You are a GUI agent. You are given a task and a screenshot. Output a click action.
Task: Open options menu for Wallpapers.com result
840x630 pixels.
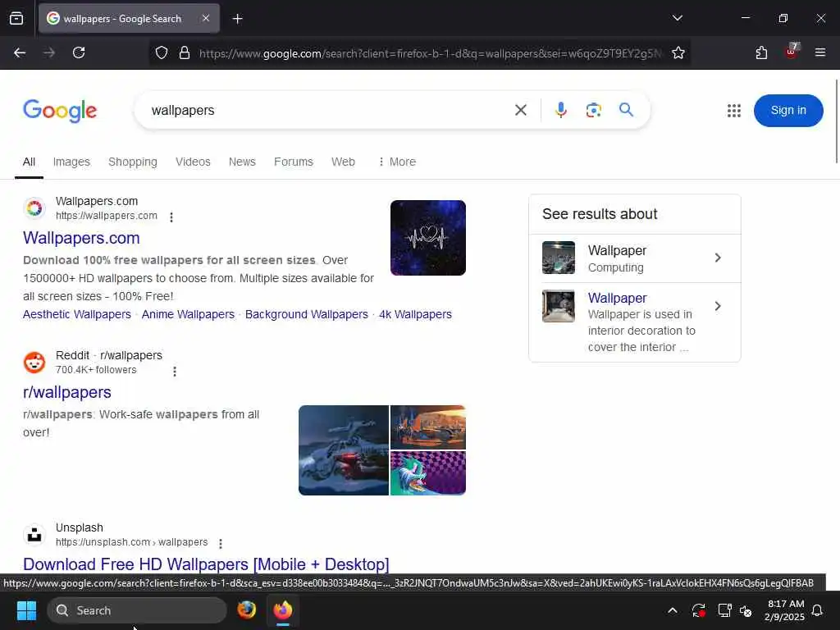(171, 217)
